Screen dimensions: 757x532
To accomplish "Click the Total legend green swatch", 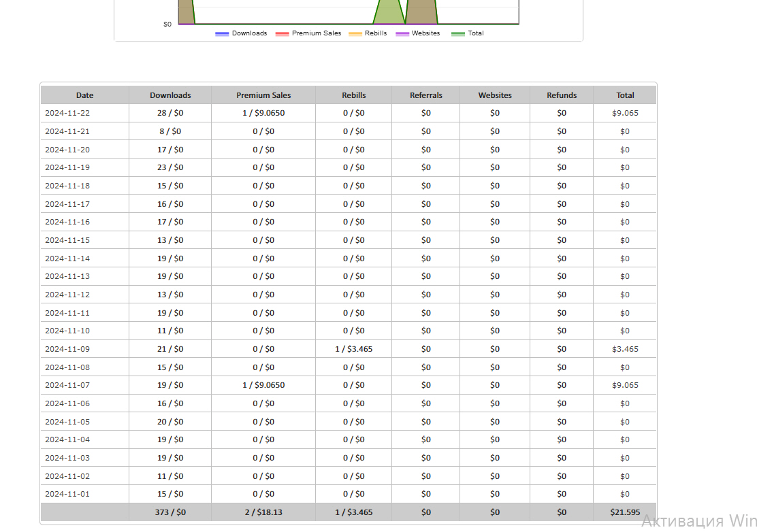I will (457, 34).
